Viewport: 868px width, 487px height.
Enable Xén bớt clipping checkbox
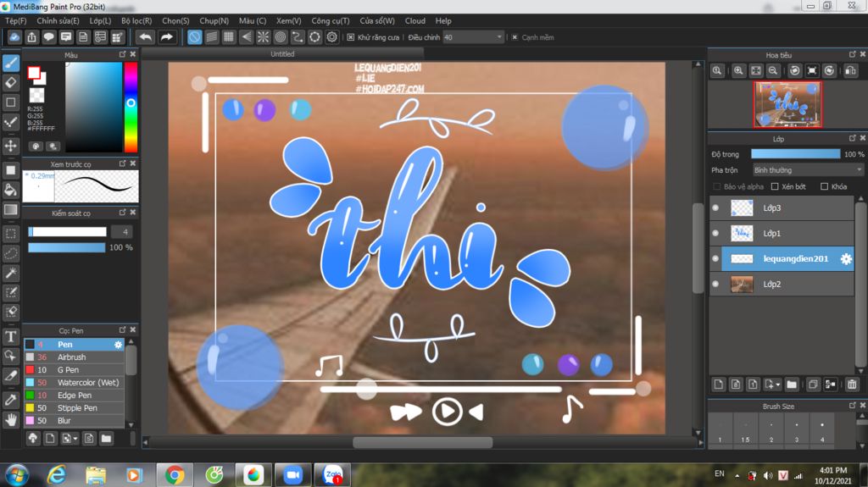coord(775,186)
